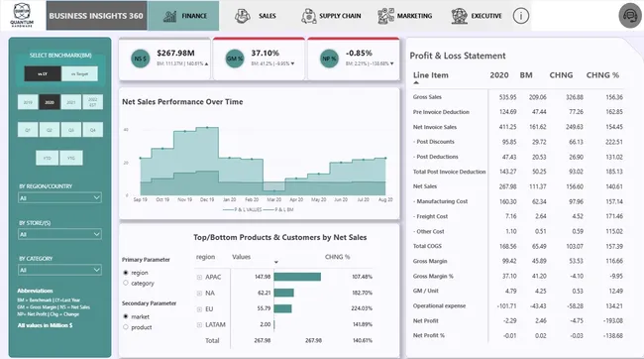Click the GM % circle badge
Image resolution: width=644 pixels, height=359 pixels.
235,59
